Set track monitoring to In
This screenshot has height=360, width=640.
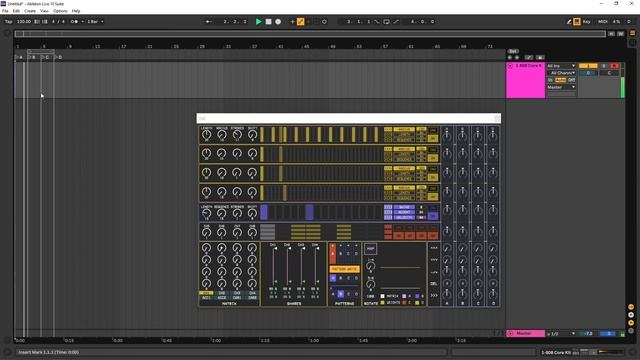551,80
